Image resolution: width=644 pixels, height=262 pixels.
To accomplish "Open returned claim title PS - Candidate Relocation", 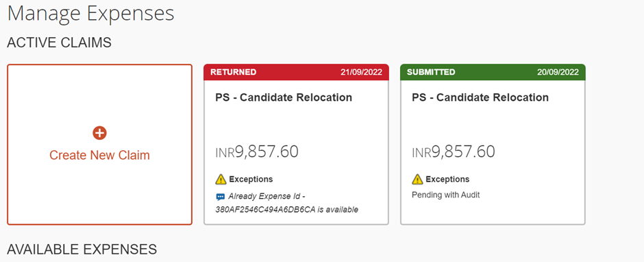I will [x=284, y=97].
